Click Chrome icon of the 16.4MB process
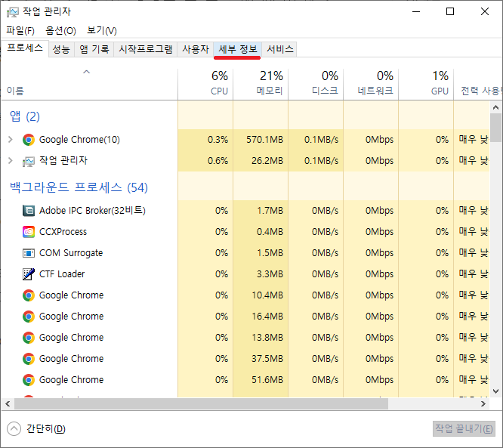The width and height of the screenshot is (503, 448). [x=29, y=317]
